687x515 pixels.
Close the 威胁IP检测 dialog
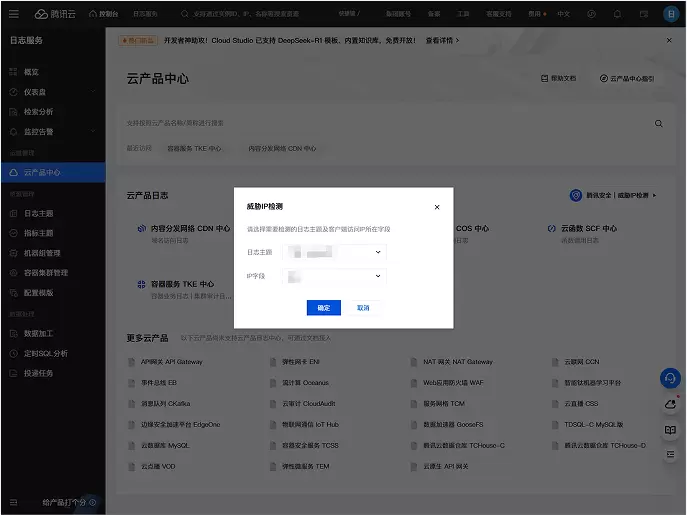tap(436, 207)
